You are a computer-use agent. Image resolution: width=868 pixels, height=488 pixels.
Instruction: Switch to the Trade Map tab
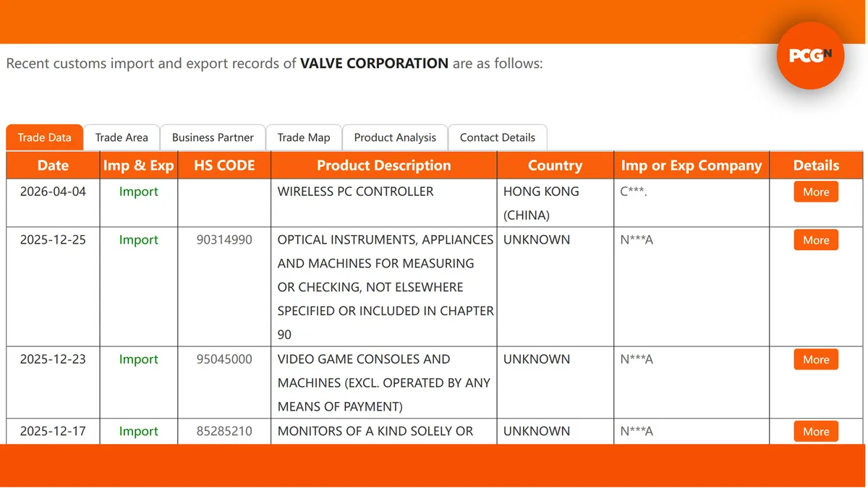coord(304,137)
